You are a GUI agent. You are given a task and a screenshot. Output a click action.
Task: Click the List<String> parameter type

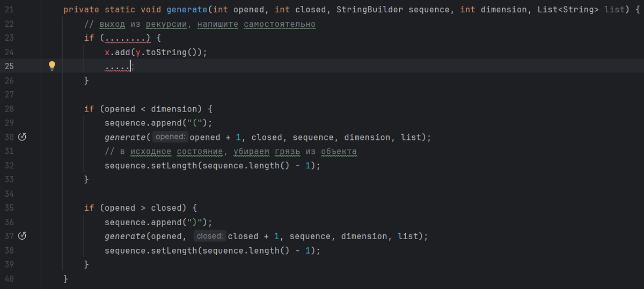568,10
